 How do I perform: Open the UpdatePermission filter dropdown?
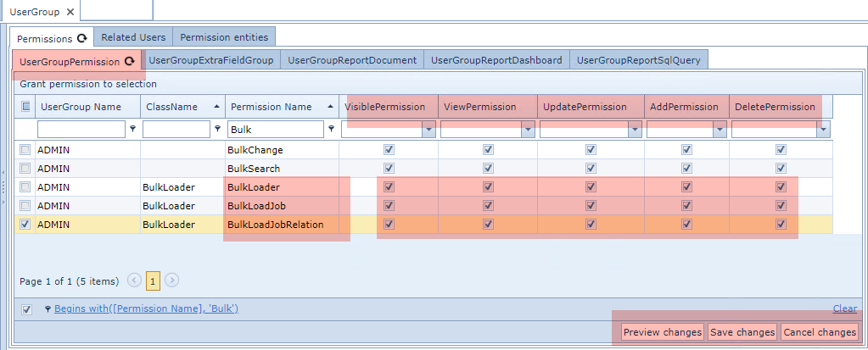[x=635, y=130]
